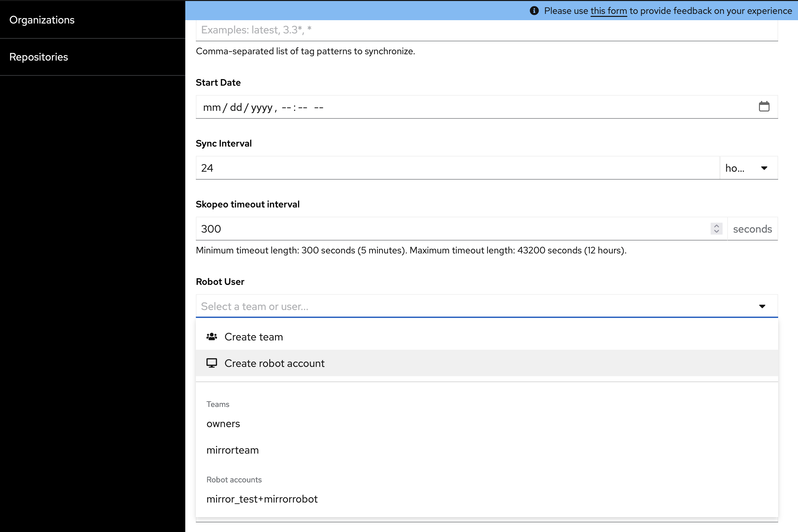The image size is (798, 532).
Task: Click the Robot User select field
Action: point(475,306)
